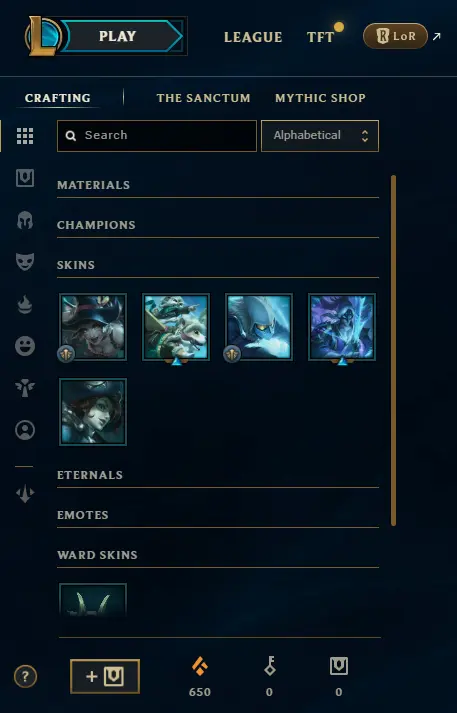
Task: Click into the Search loot field
Action: [x=157, y=136]
